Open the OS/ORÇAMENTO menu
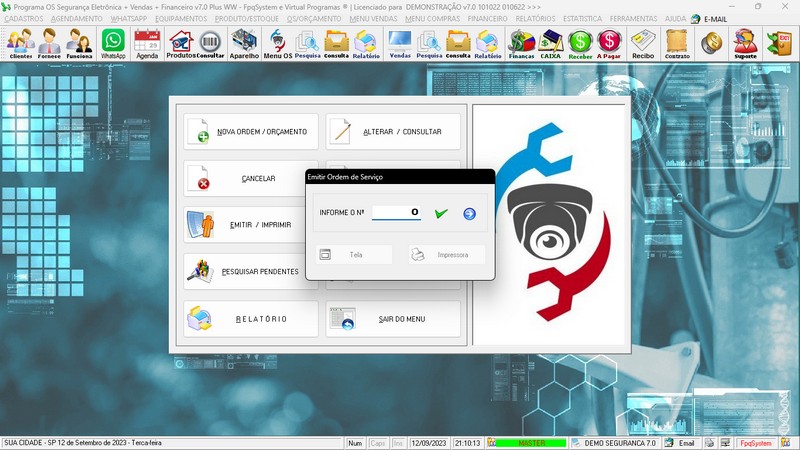The width and height of the screenshot is (800, 450). [314, 19]
